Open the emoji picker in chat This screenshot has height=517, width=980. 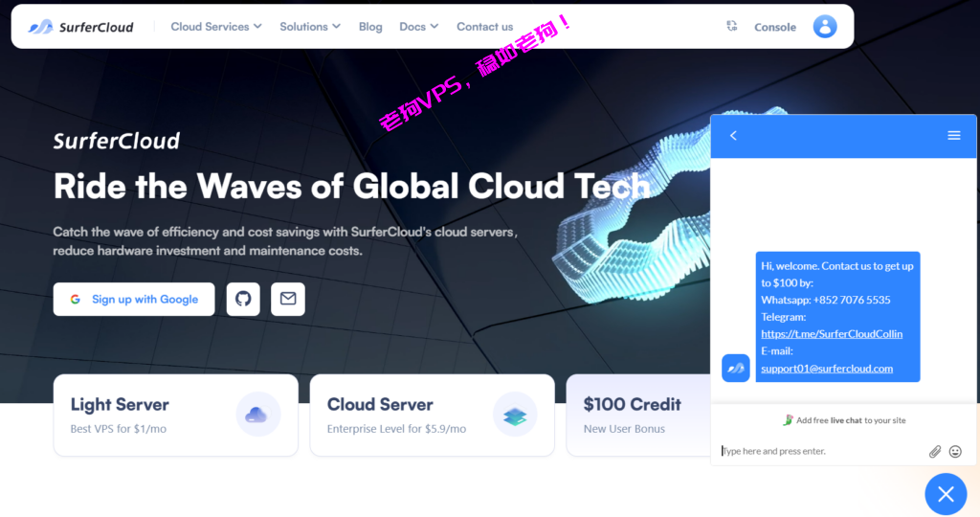point(955,451)
